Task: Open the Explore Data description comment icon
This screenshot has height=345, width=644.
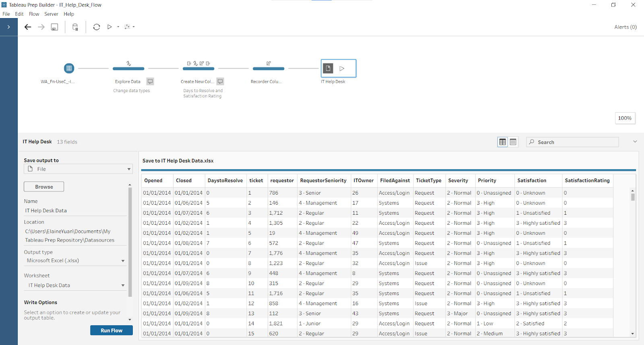Action: tap(150, 81)
